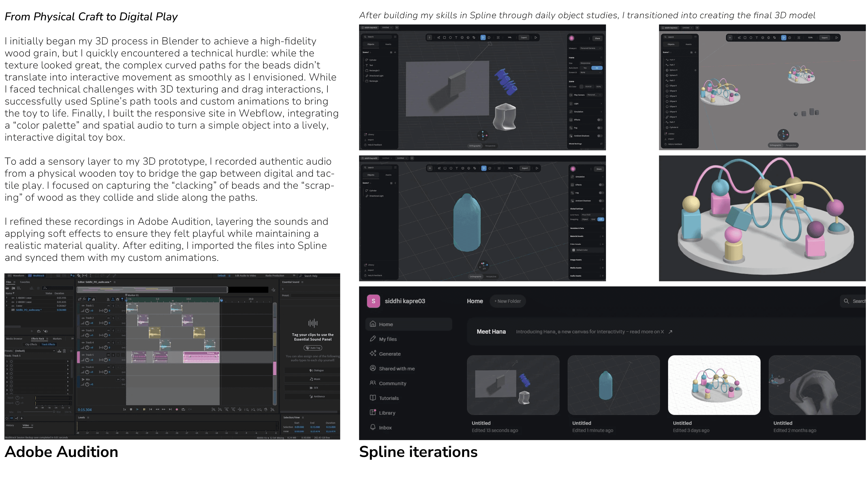
Task: Open the project thumbnail edited 3 days ago
Action: coord(714,385)
